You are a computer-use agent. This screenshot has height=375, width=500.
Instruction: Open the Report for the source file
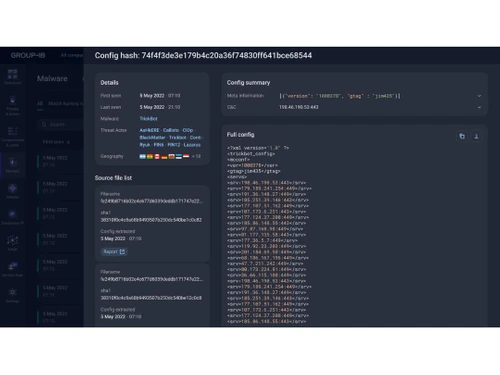click(x=114, y=252)
